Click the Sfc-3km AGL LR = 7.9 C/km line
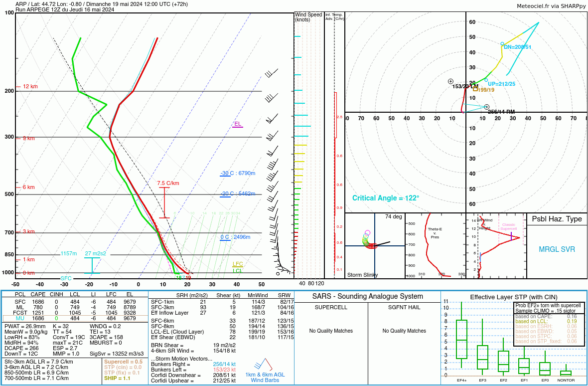The width and height of the screenshot is (588, 386). click(39, 362)
